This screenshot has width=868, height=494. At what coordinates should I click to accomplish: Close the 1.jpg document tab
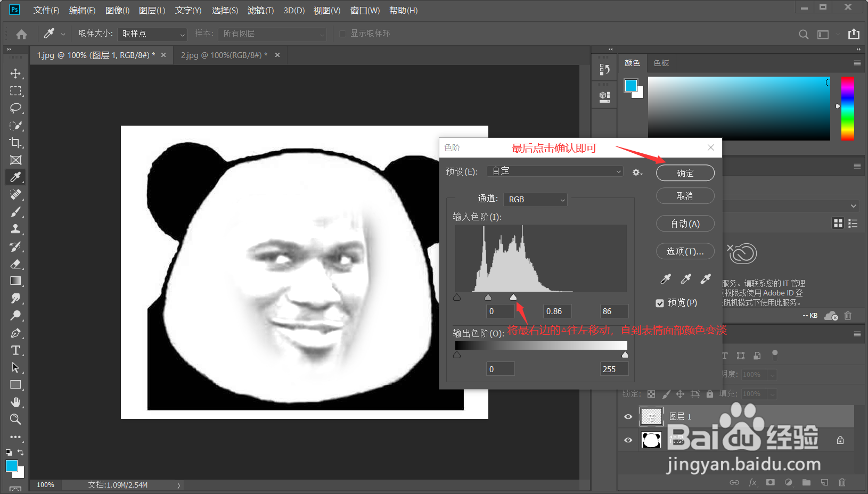(163, 55)
